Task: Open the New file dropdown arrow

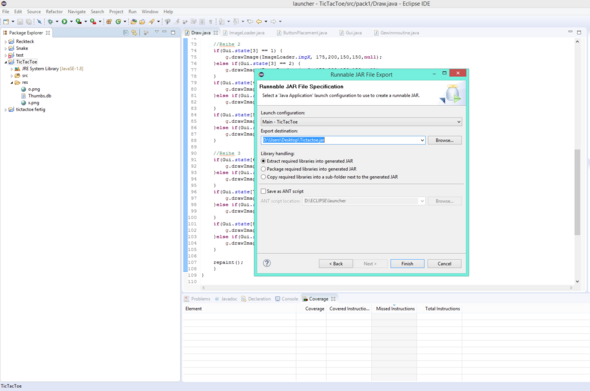Action: pos(12,21)
